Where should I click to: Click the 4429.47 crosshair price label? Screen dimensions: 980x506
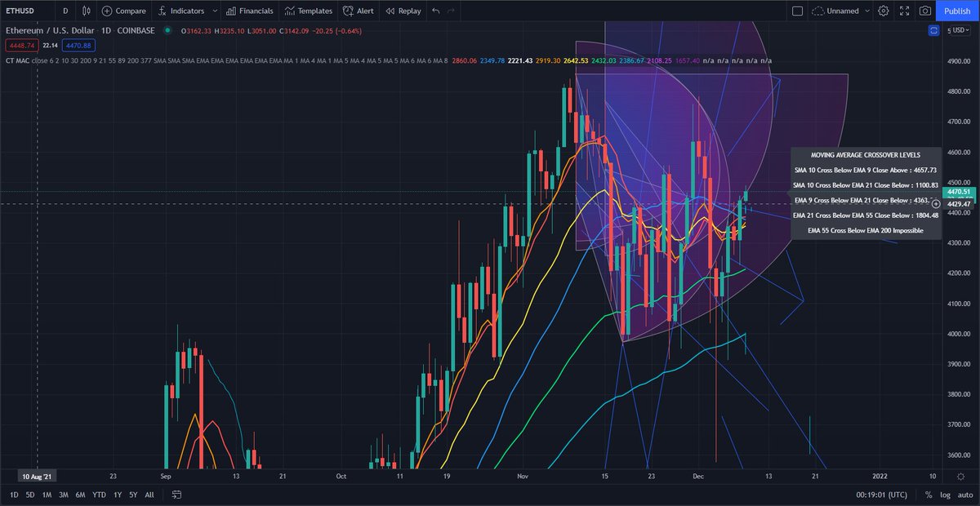click(x=958, y=204)
